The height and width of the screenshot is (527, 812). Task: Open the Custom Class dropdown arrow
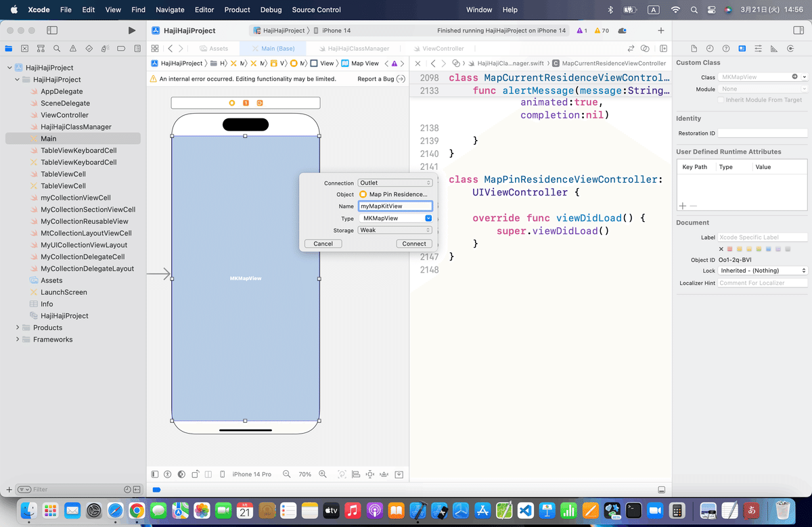pos(804,77)
